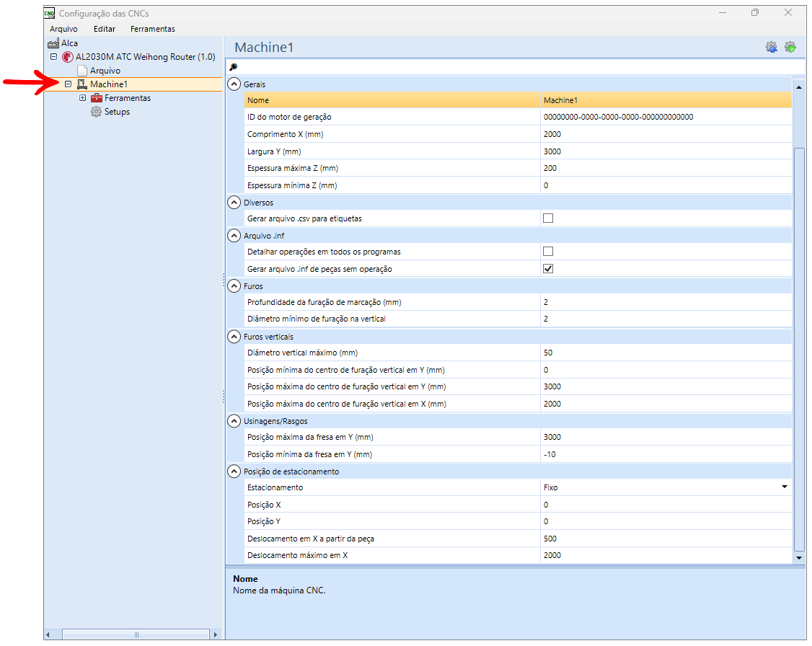The height and width of the screenshot is (646, 812).
Task: Collapse the Furos verticais section
Action: tap(234, 337)
